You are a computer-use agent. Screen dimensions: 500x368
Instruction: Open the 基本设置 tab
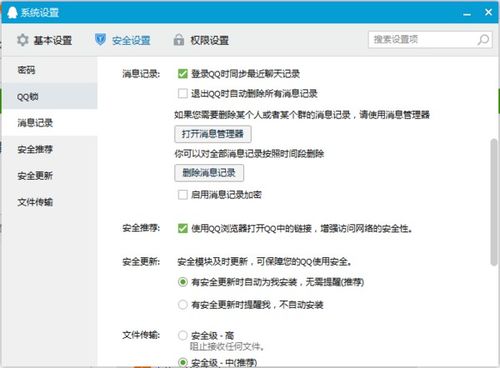(x=45, y=40)
